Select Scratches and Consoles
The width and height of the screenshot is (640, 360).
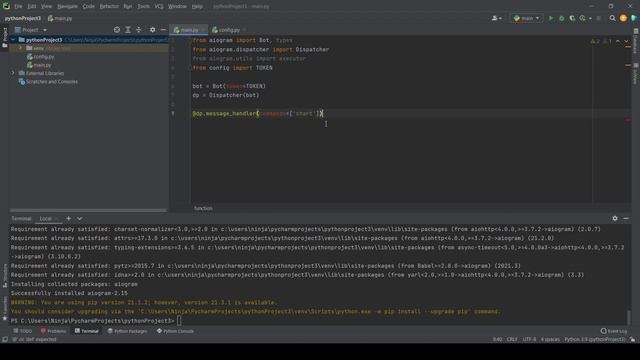click(48, 82)
